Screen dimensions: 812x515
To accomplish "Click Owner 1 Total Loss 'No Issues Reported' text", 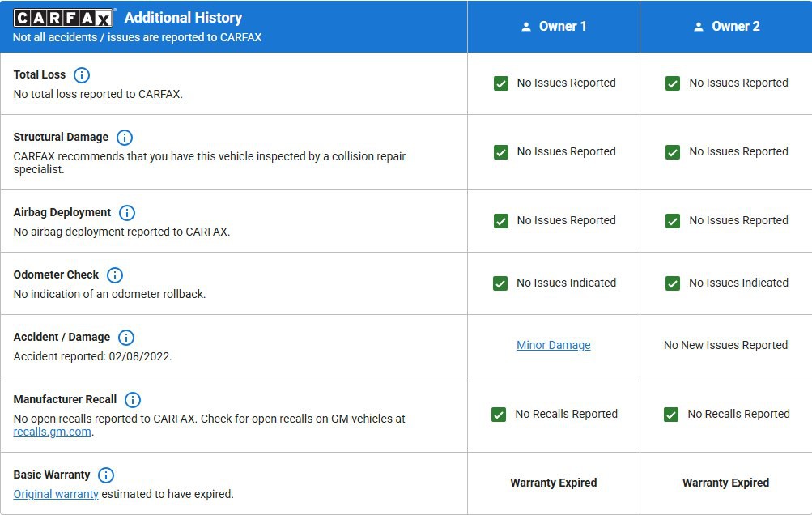I will pyautogui.click(x=567, y=83).
